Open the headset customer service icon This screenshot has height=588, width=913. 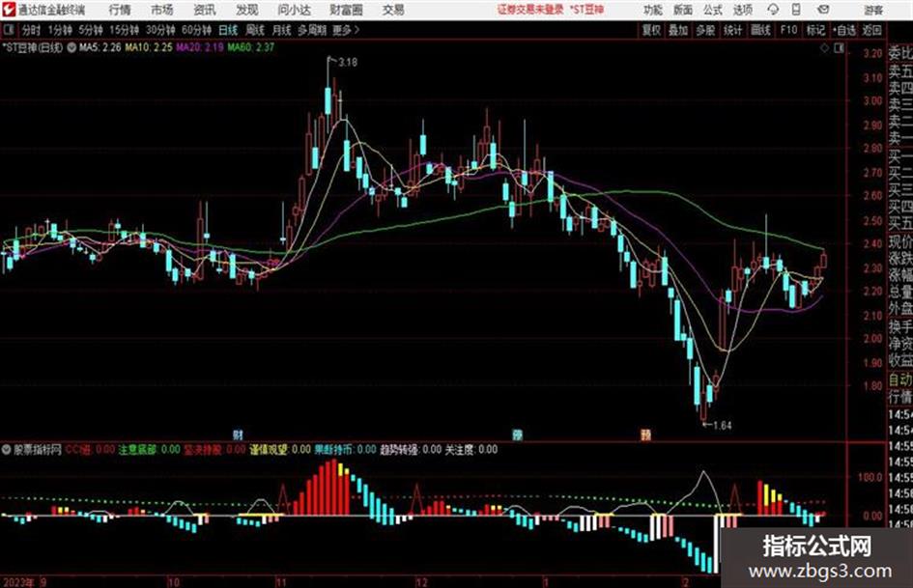point(773,10)
